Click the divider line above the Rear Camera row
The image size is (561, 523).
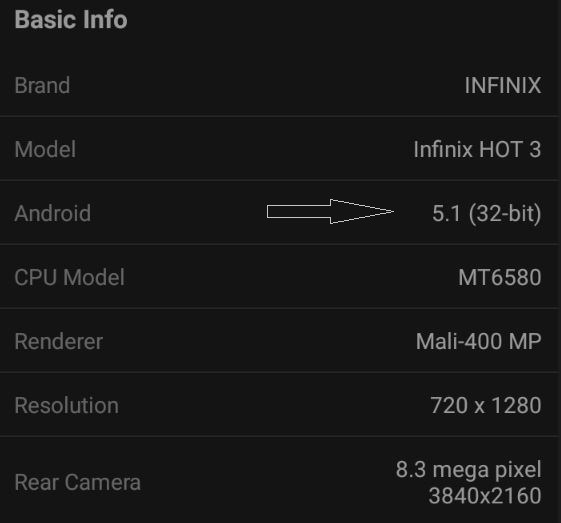280,436
